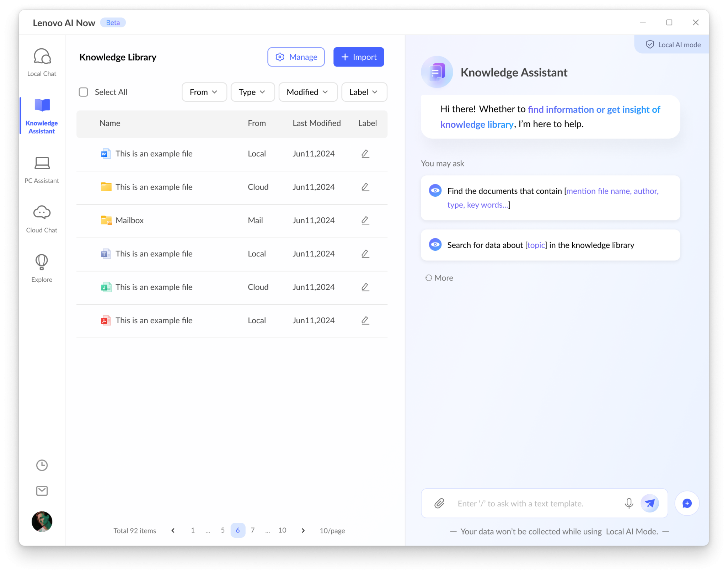Click the Manage button

tap(296, 57)
